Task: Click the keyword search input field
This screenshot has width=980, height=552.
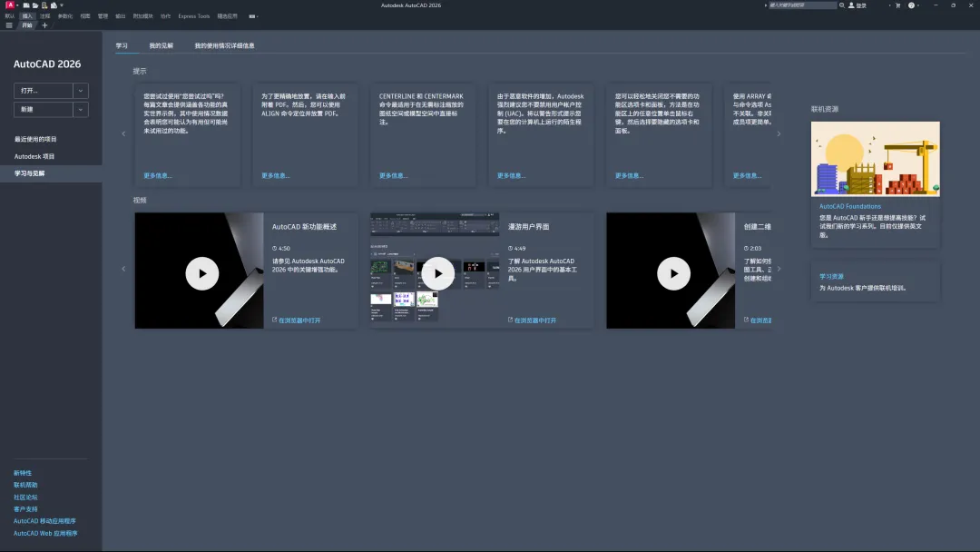Action: point(802,5)
